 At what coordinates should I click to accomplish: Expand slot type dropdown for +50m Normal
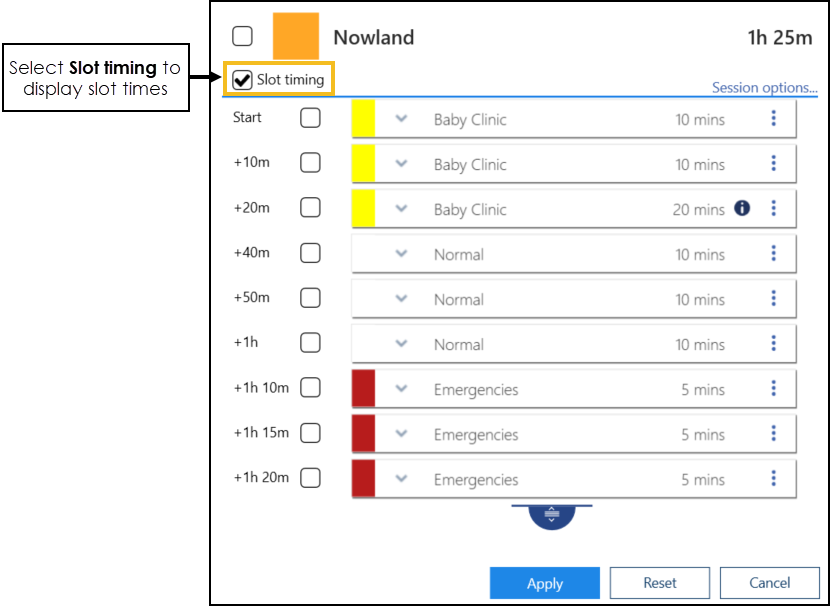tap(401, 298)
